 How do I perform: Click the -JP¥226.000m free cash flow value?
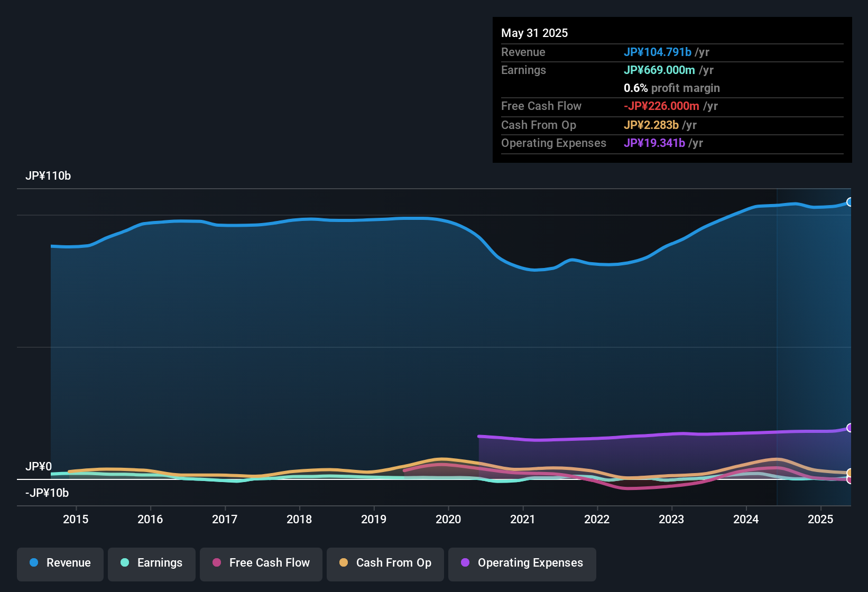[661, 106]
